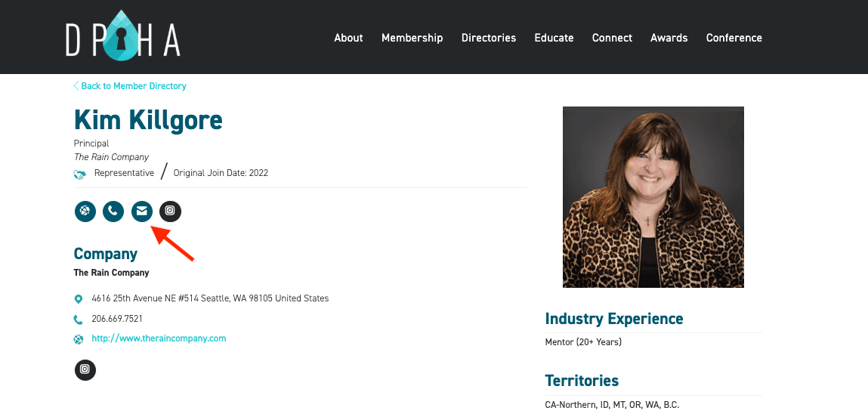Click small globe icon beside the company URL
The height and width of the screenshot is (420, 868).
[x=79, y=339]
